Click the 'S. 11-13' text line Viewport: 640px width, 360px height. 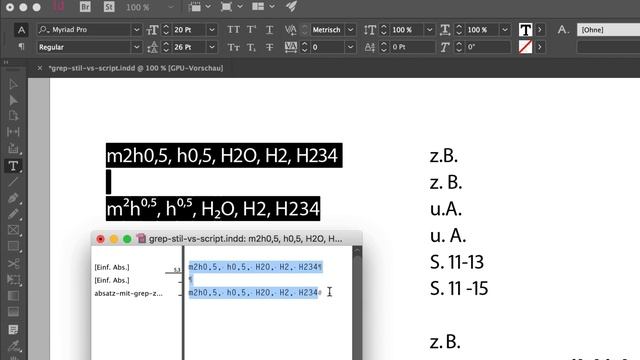point(457,262)
